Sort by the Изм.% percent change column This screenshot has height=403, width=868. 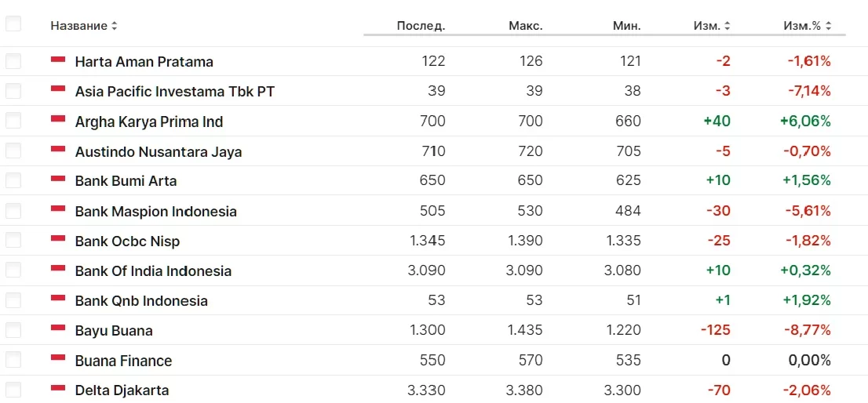click(808, 26)
